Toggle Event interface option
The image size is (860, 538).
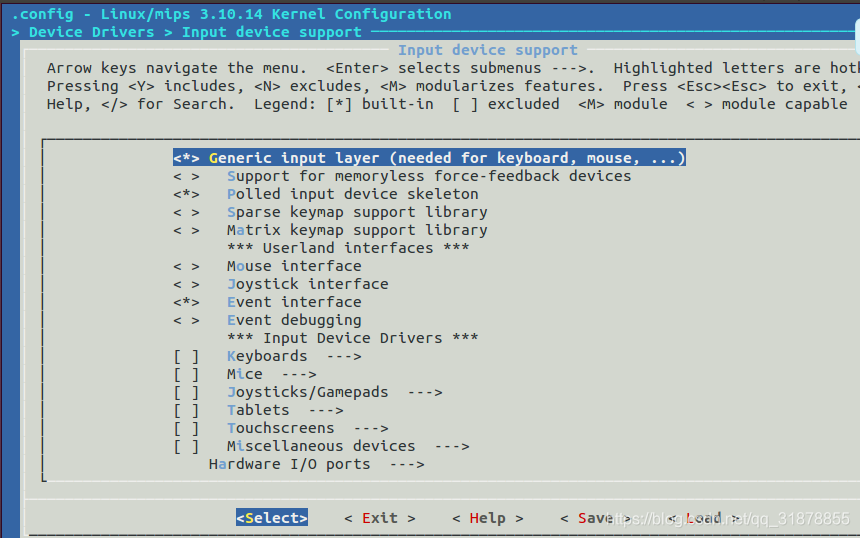tap(267, 302)
